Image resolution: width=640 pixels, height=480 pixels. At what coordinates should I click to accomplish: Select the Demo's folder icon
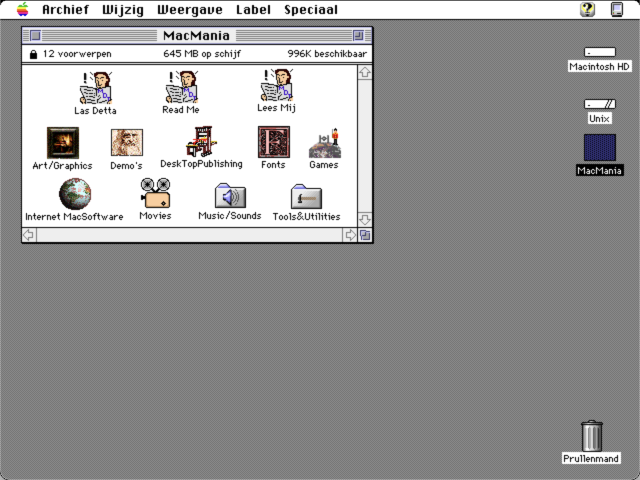click(127, 142)
